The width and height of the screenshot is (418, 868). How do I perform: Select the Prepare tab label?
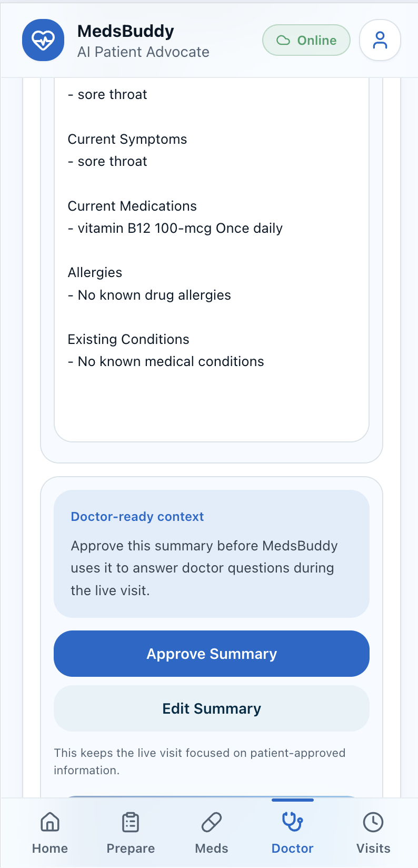point(131,849)
